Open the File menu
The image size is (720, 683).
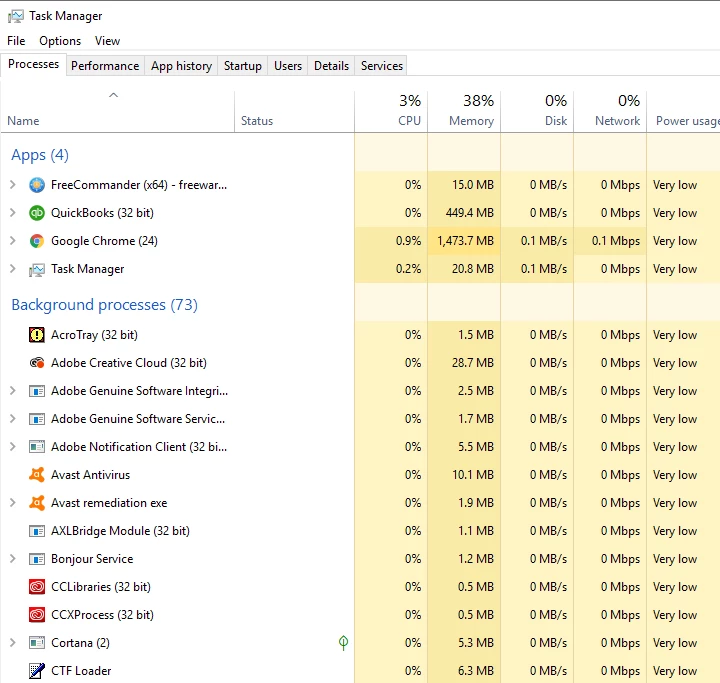click(x=16, y=41)
